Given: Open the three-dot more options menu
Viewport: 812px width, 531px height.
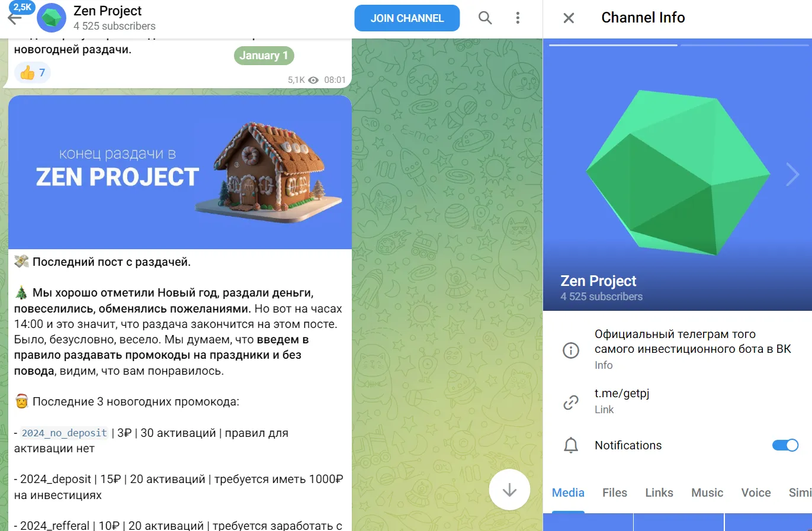Looking at the screenshot, I should coord(518,18).
